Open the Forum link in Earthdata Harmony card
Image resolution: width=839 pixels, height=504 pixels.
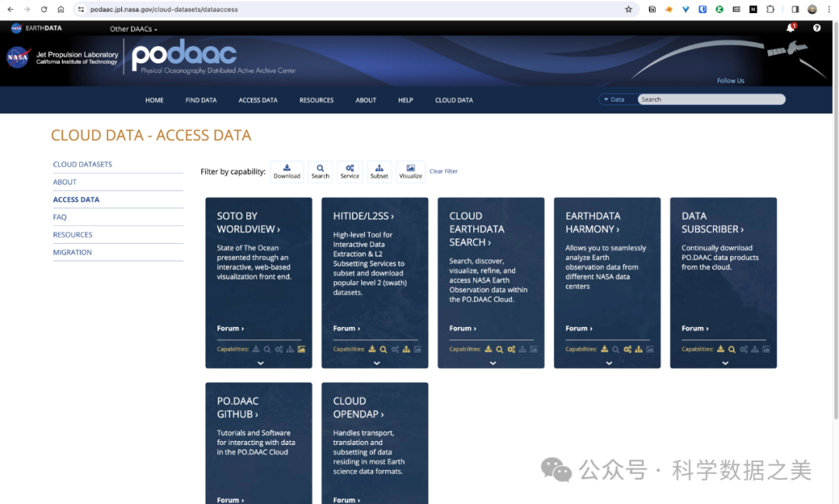pyautogui.click(x=578, y=328)
